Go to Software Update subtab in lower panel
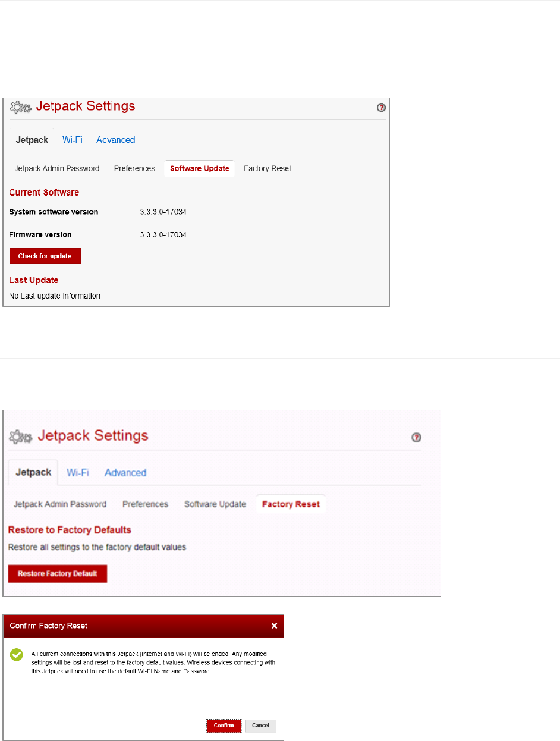Screen dimensions: 560x741 click(x=215, y=504)
